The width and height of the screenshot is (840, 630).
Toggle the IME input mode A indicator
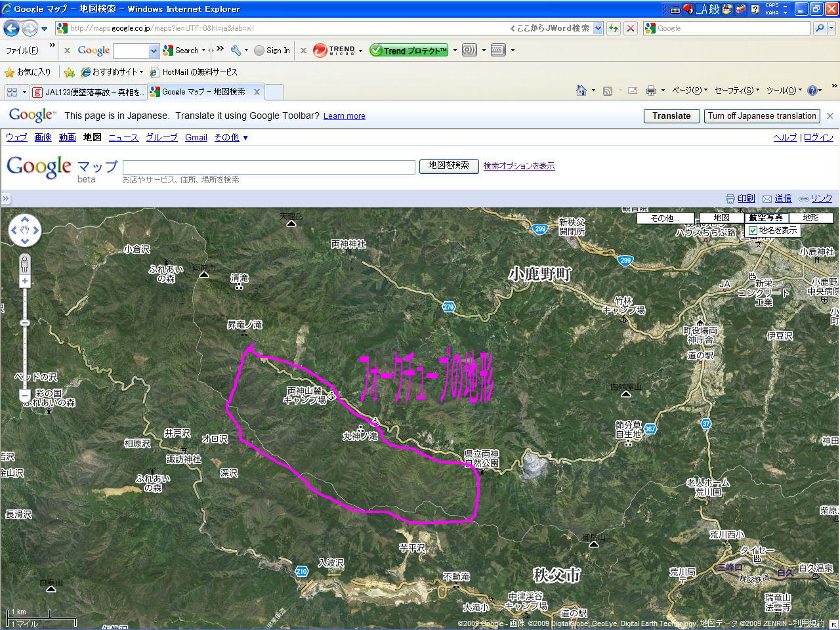[x=702, y=9]
